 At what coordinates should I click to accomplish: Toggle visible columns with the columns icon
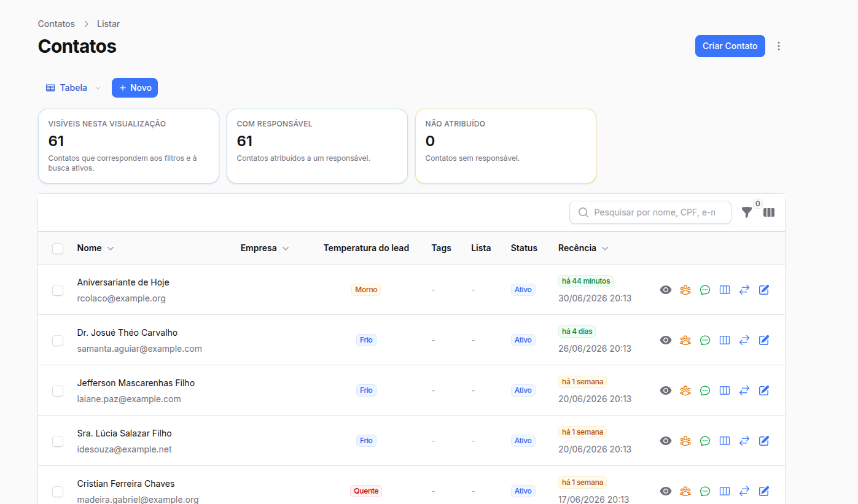point(769,212)
